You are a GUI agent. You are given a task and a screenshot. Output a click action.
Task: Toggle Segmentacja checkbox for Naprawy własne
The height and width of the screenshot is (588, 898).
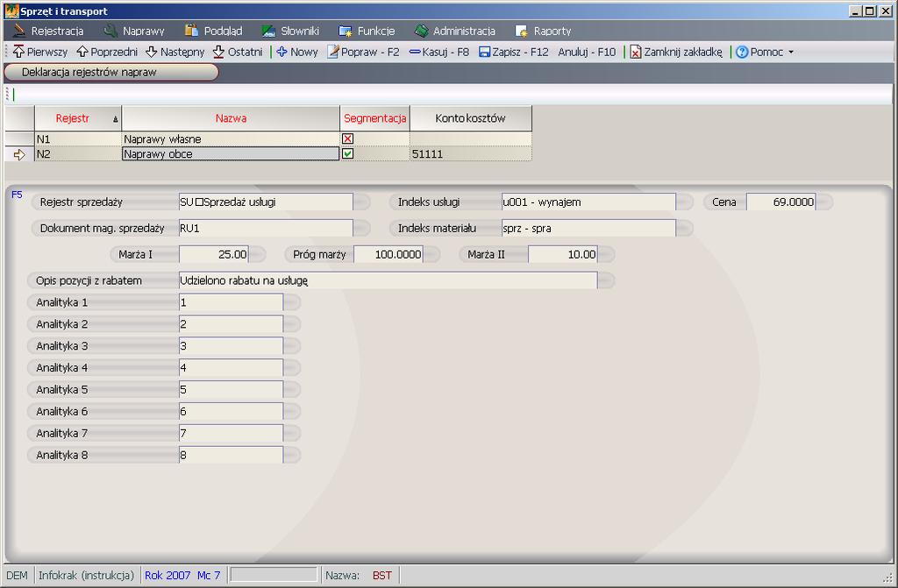(347, 138)
